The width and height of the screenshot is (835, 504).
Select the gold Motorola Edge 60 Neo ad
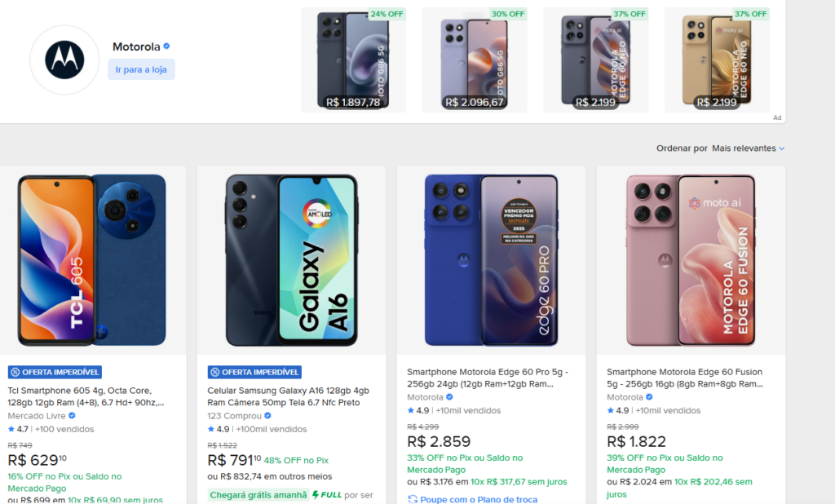717,60
